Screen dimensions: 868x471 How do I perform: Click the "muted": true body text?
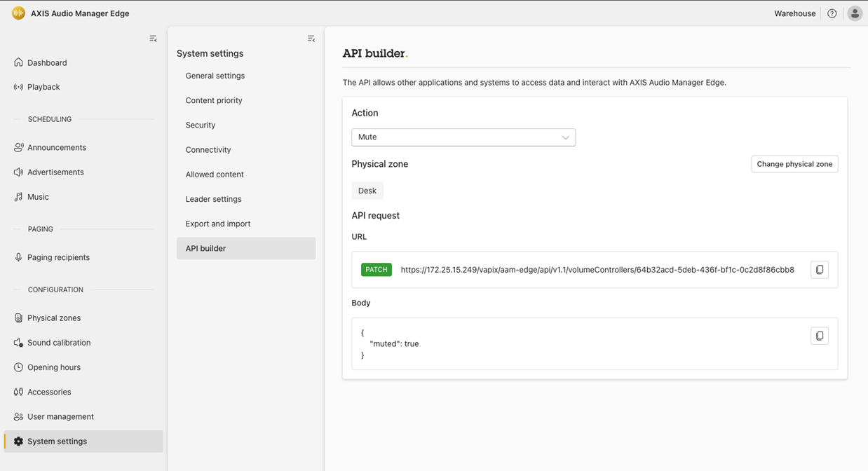[x=394, y=344]
